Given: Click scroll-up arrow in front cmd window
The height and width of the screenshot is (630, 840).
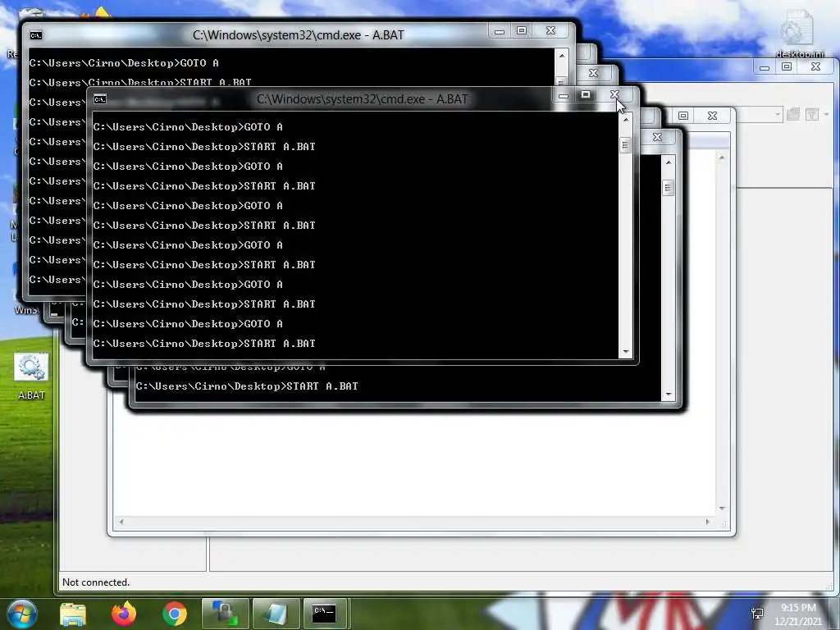Looking at the screenshot, I should [x=625, y=120].
